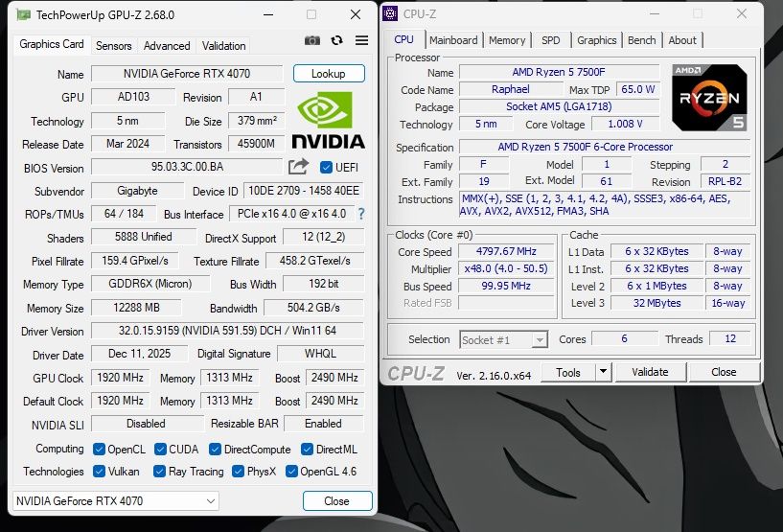Screen dimensions: 783x532
Task: Toggle the OpenCL checkbox
Action: 99,449
